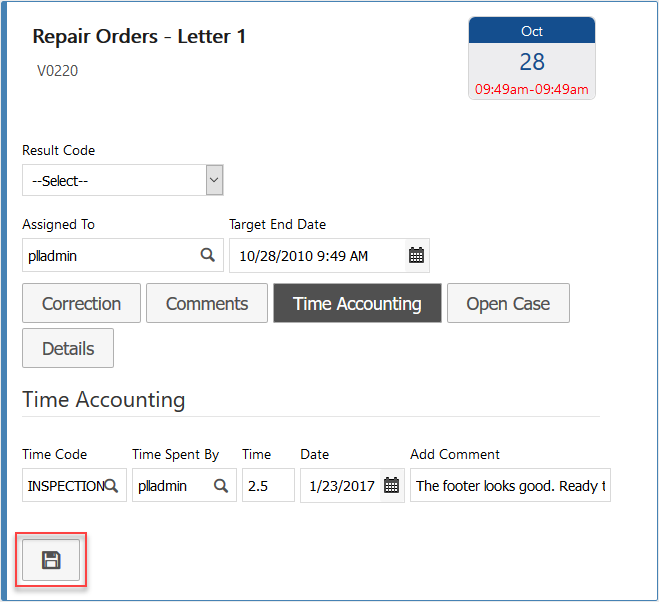Select the Time Accounting tab
Screen dimensions: 659x602
357,304
